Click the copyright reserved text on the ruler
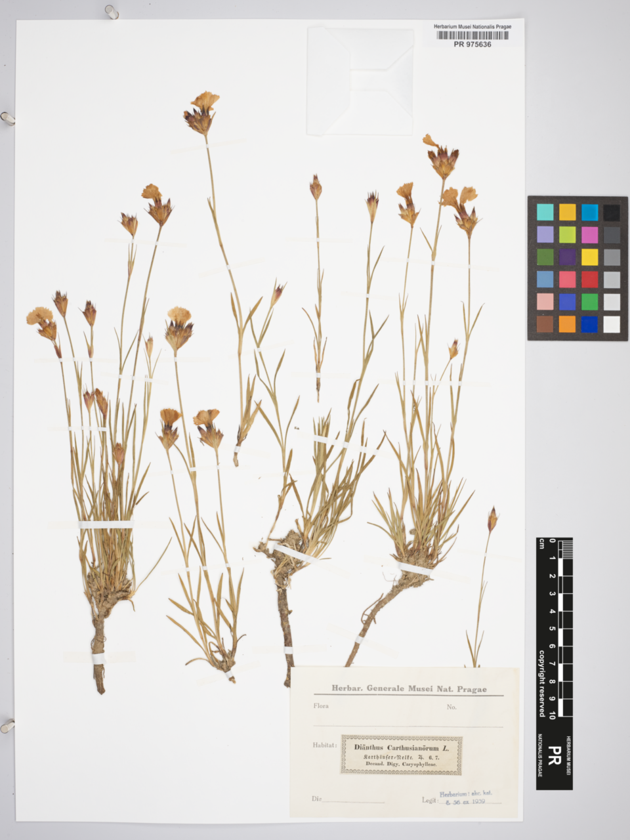630x840 pixels. tap(542, 683)
